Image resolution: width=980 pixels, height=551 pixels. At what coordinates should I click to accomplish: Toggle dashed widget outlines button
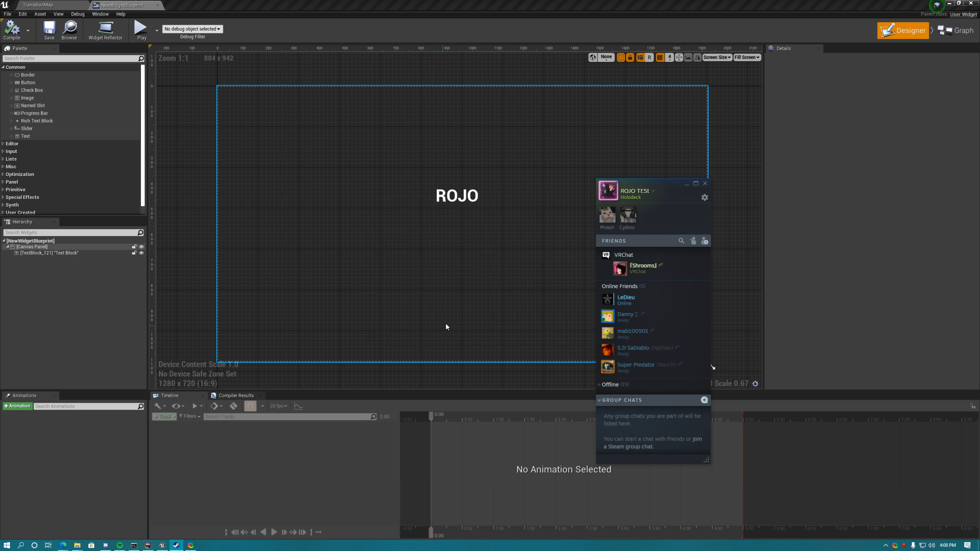(x=620, y=57)
